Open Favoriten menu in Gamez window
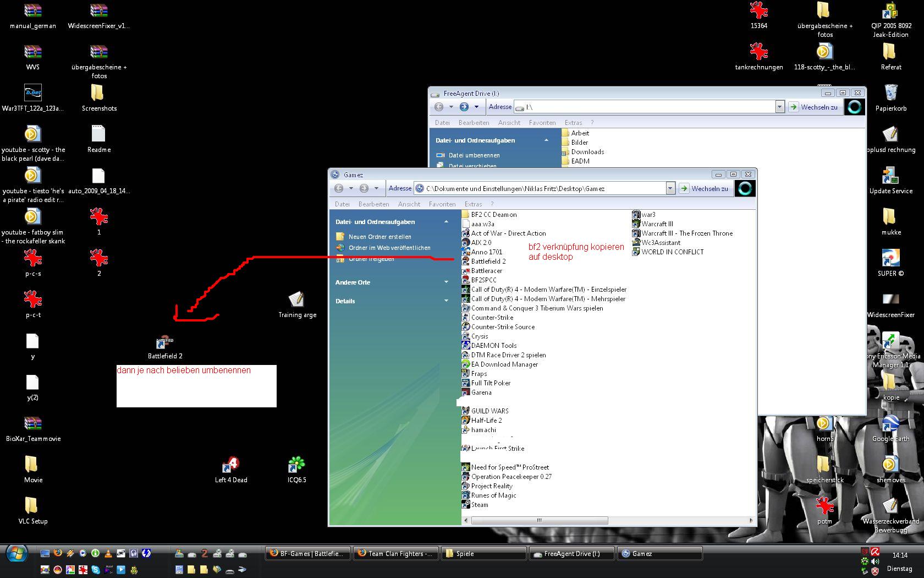924x578 pixels. pos(442,204)
